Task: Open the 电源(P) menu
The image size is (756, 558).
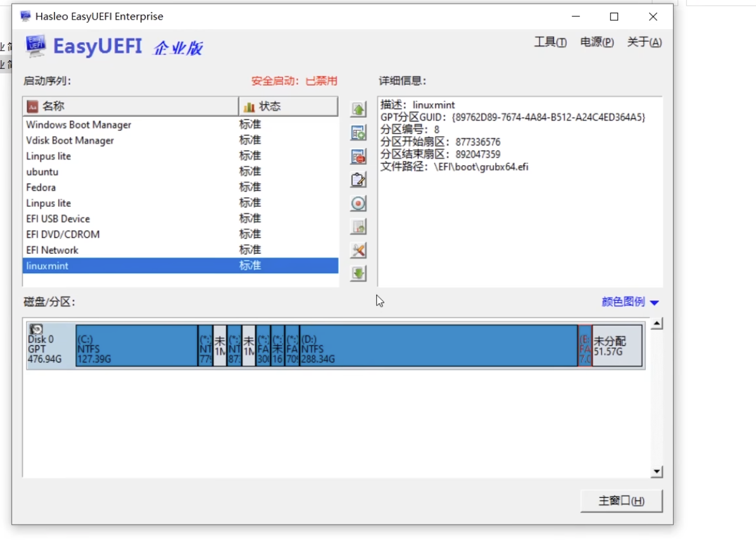Action: click(x=597, y=42)
